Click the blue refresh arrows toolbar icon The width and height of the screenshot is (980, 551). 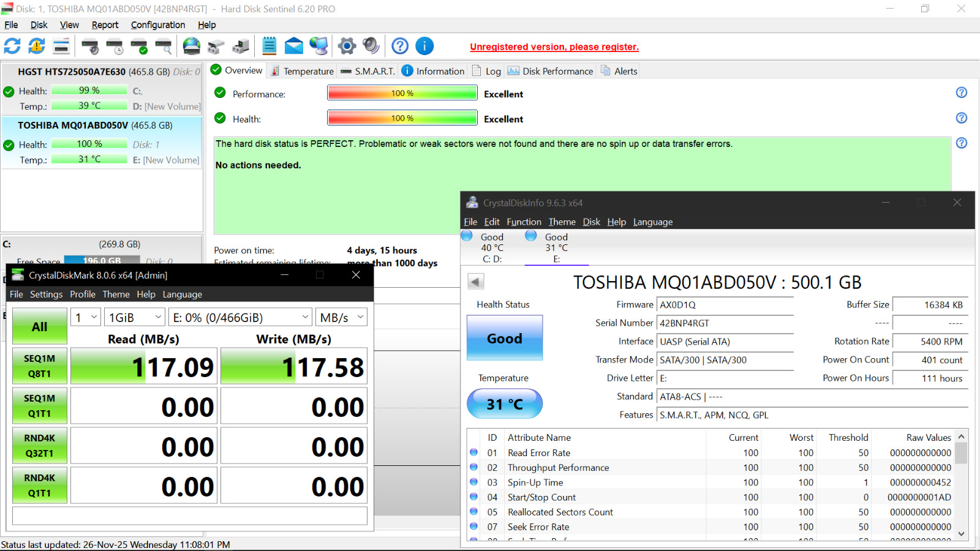pos(12,46)
